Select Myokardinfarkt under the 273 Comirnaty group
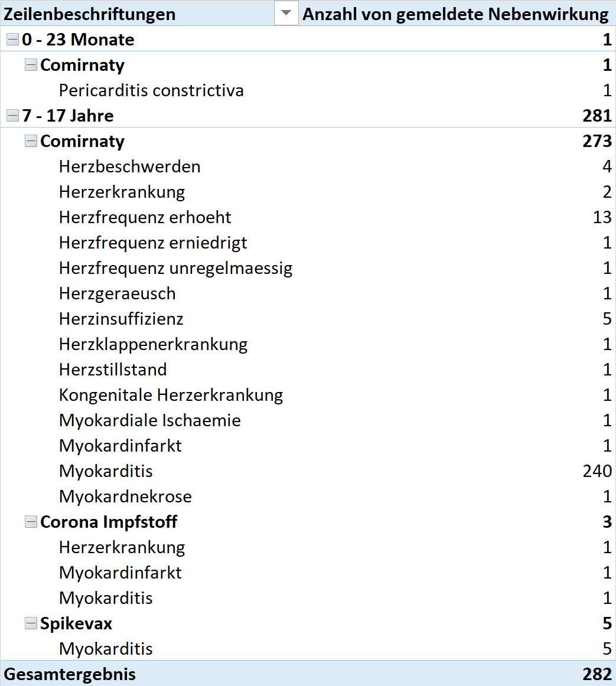Image resolution: width=616 pixels, height=686 pixels. pyautogui.click(x=120, y=445)
